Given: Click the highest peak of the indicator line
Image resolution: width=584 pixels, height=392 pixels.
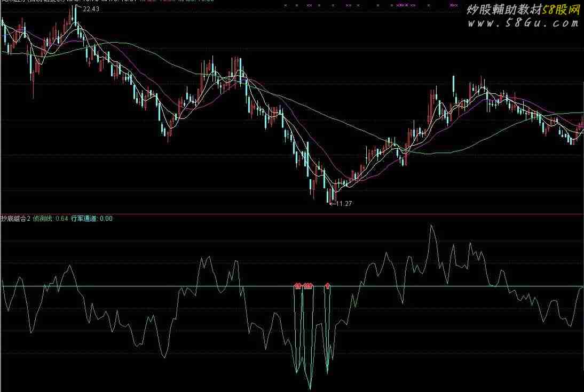Looking at the screenshot, I should click(x=431, y=226).
